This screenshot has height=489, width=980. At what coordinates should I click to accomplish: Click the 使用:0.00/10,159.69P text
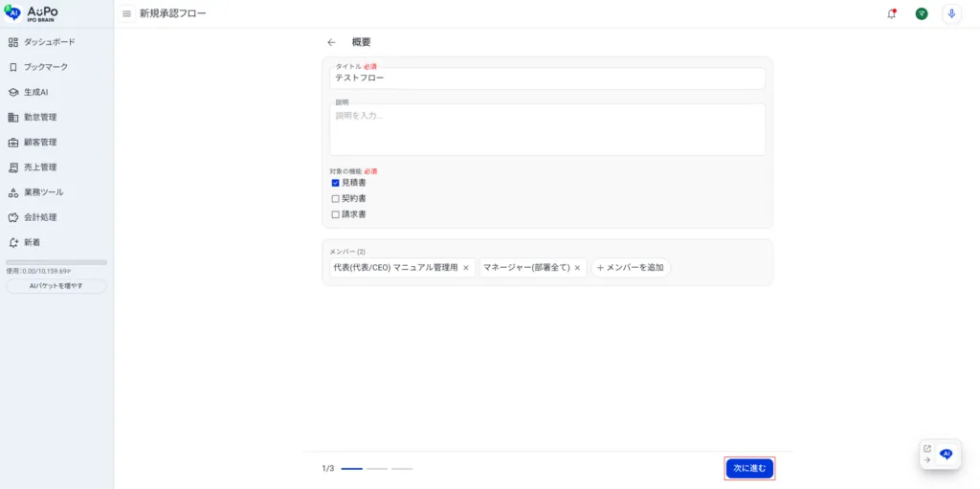(x=38, y=272)
